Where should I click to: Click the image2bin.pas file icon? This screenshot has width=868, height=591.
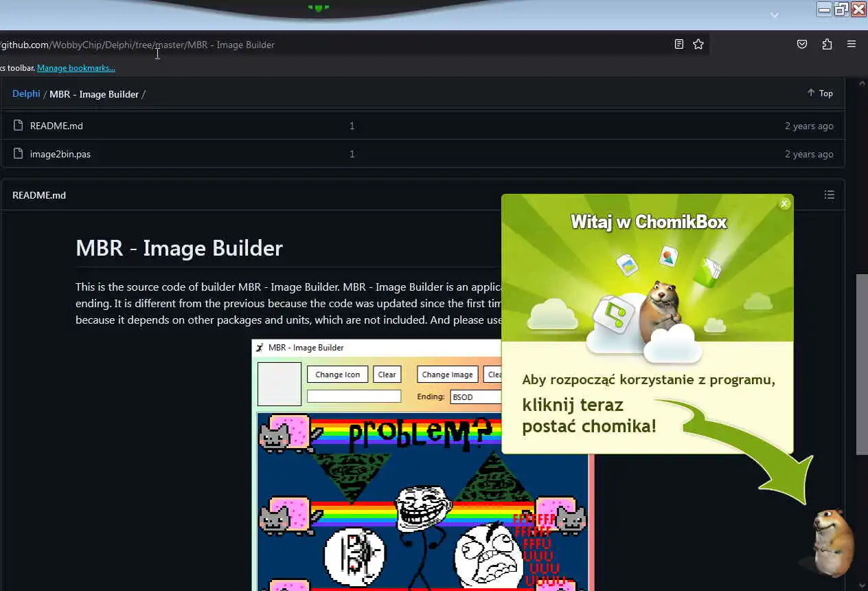point(19,154)
